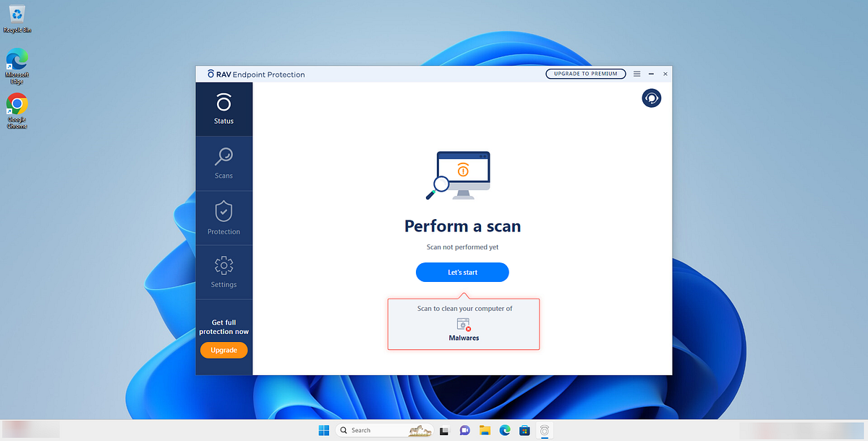Open the Status tab in RAV sidebar
Viewport: 868px width, 441px height.
224,109
